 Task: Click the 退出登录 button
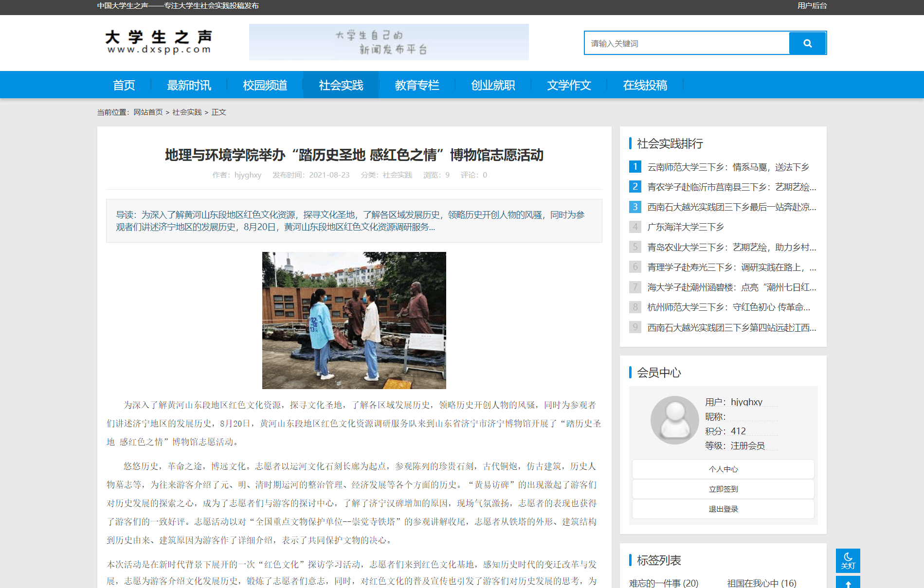tap(723, 509)
